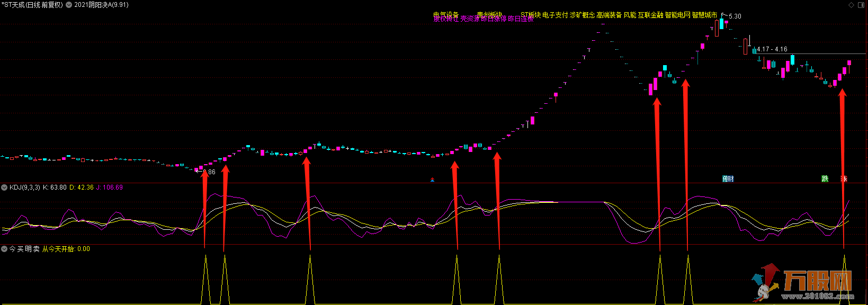The height and width of the screenshot is (305, 868).
Task: Select the 智慧城市 concept tag
Action: [x=704, y=15]
